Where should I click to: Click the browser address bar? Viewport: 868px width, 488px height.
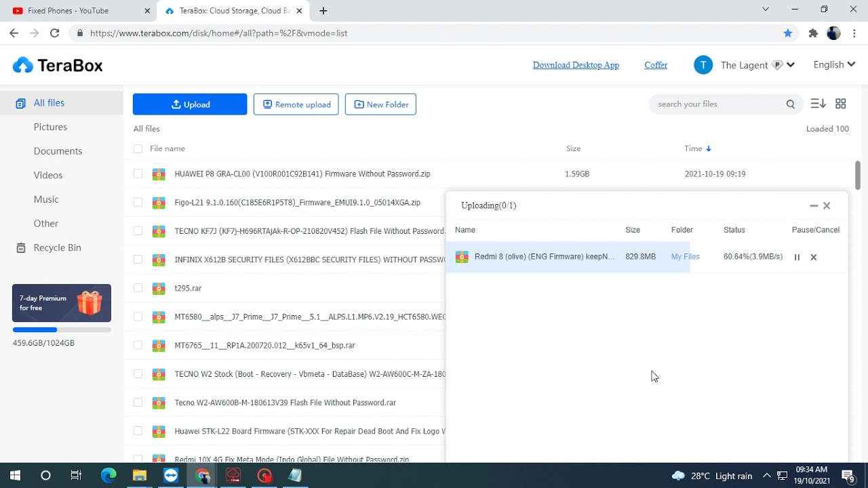pos(434,33)
